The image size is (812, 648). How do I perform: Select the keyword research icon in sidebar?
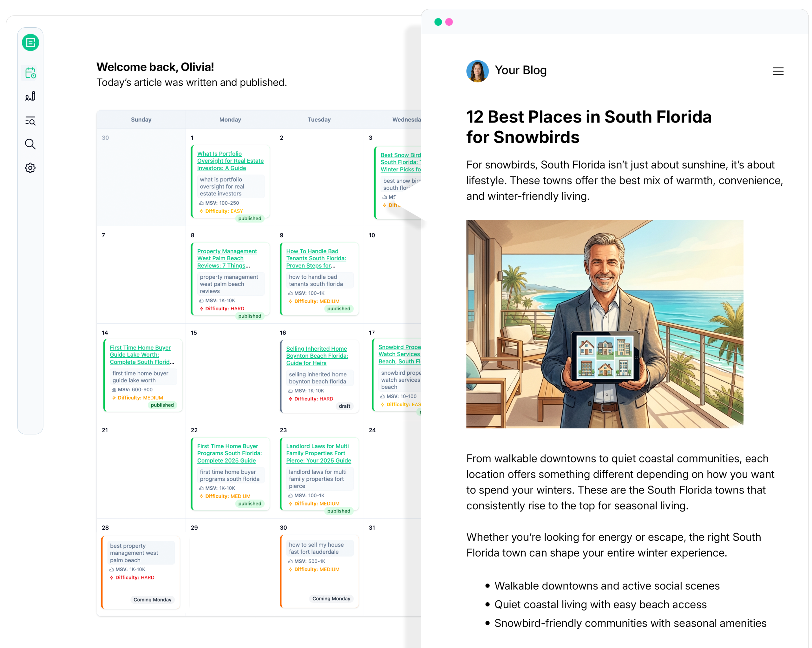pyautogui.click(x=30, y=121)
